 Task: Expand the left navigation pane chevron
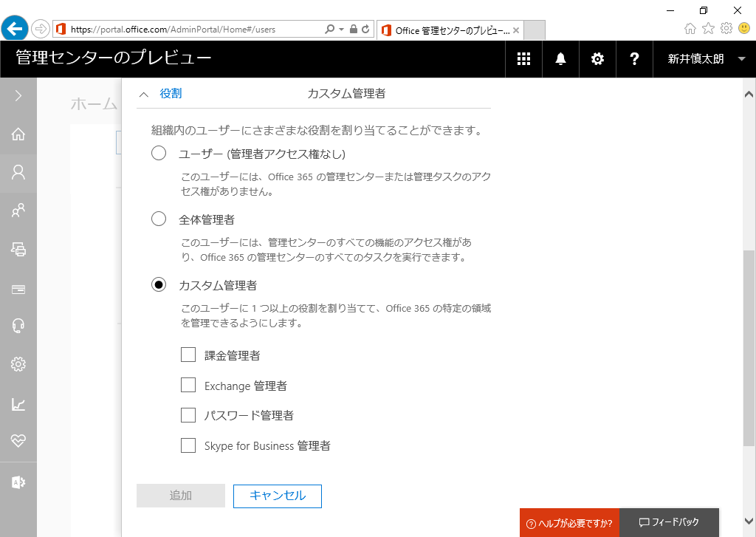[x=18, y=96]
